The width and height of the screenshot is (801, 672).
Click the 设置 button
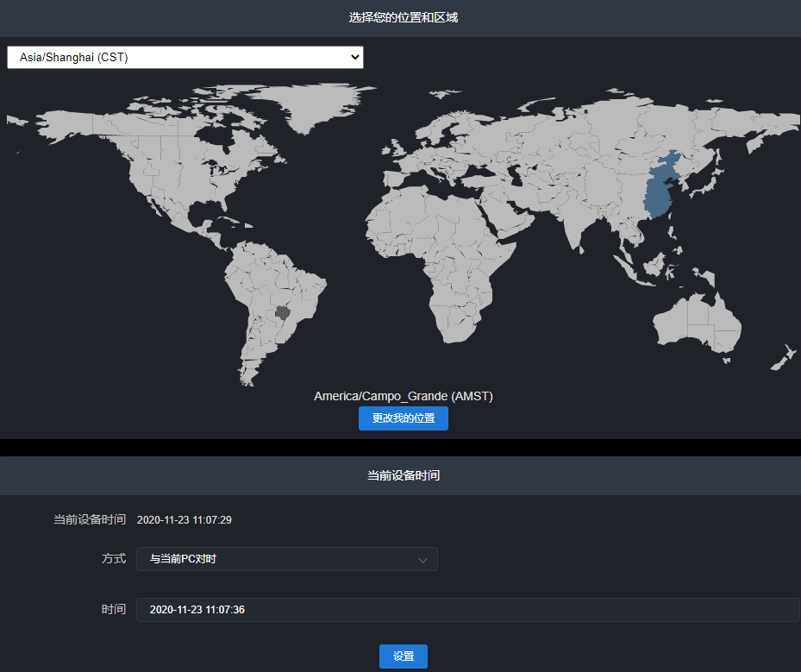[403, 656]
